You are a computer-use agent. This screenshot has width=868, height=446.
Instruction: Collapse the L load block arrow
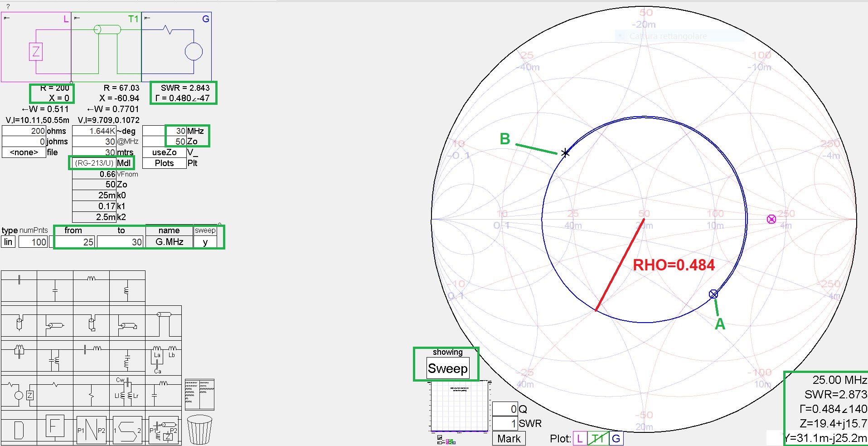coord(6,18)
